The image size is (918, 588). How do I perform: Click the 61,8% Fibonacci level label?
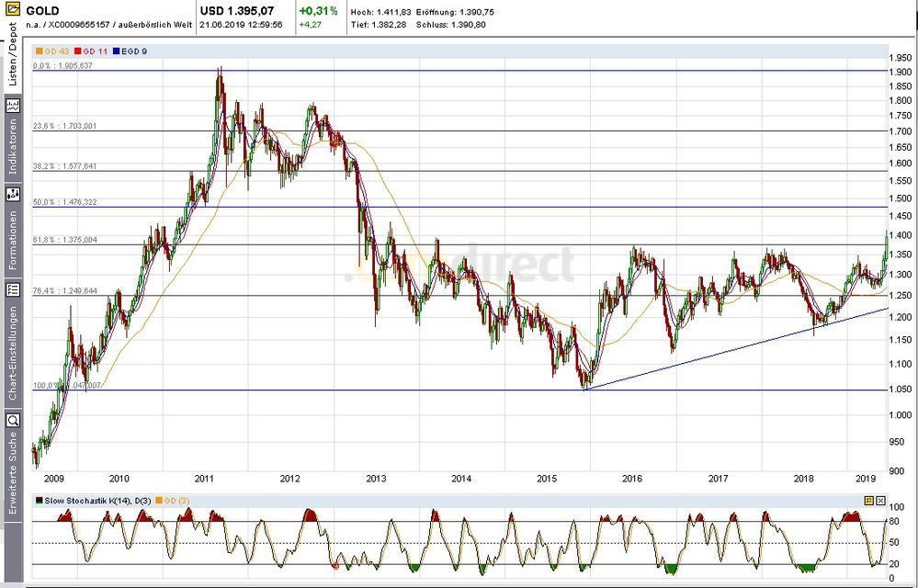[64, 240]
